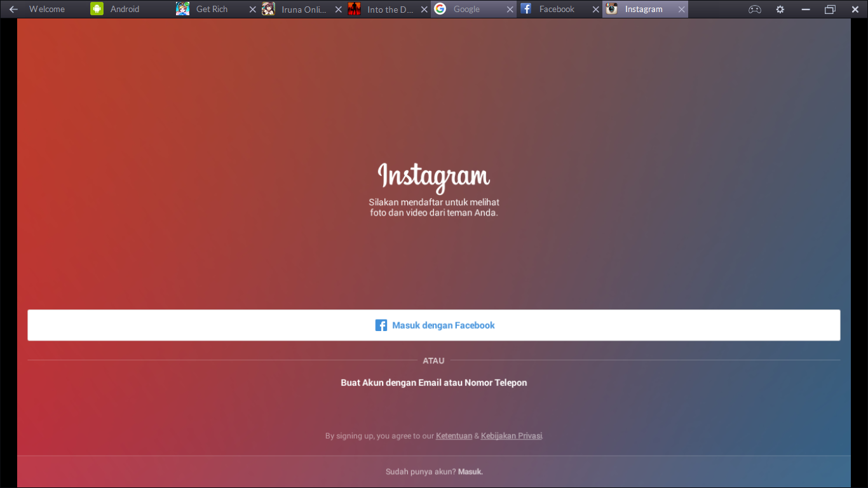Click the Instagram camera tab icon

pos(611,9)
